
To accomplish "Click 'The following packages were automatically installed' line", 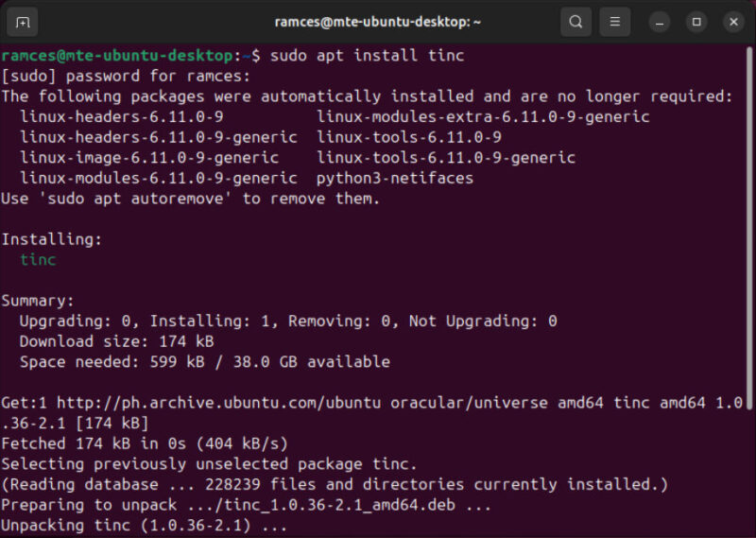I will pyautogui.click(x=368, y=96).
